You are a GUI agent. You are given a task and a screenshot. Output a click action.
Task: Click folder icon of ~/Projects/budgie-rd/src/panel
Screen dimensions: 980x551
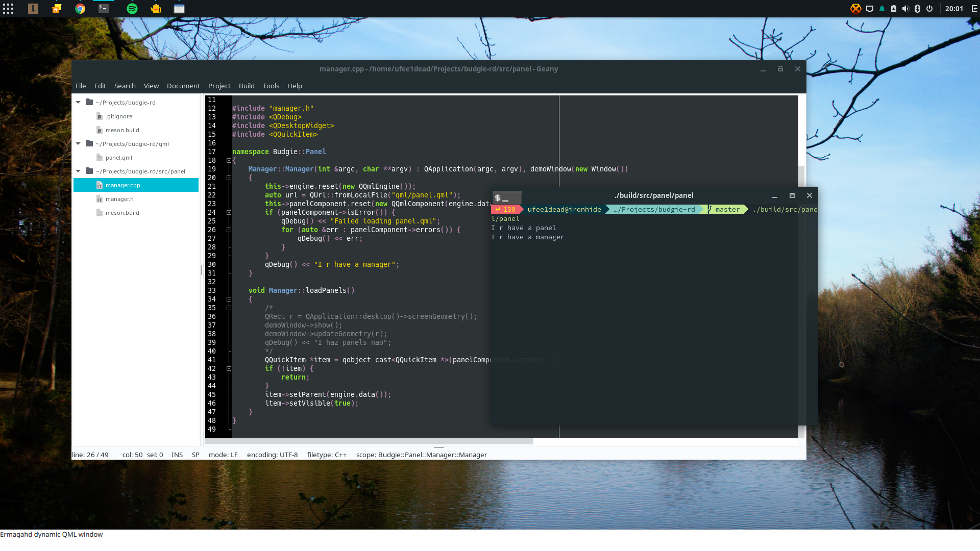(x=89, y=171)
